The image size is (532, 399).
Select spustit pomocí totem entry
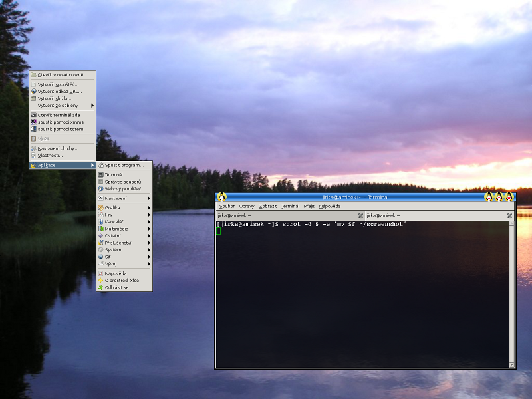point(61,129)
